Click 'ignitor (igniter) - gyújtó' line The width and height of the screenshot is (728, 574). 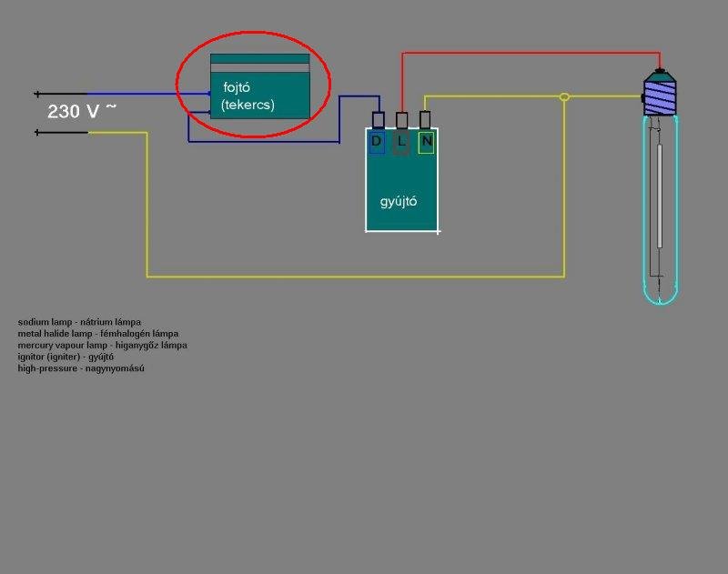click(66, 357)
